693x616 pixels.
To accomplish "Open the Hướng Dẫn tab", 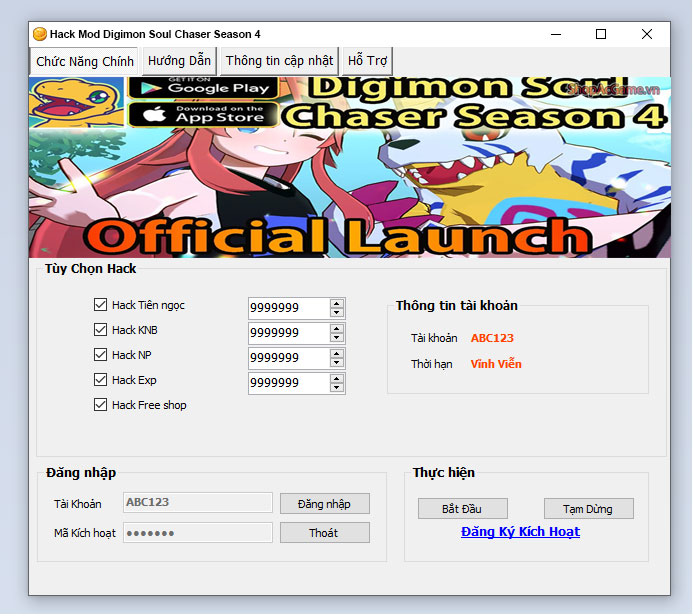I will pos(179,61).
